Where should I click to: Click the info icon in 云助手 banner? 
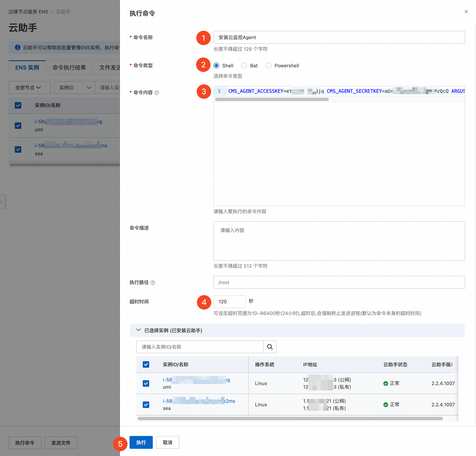pyautogui.click(x=17, y=47)
